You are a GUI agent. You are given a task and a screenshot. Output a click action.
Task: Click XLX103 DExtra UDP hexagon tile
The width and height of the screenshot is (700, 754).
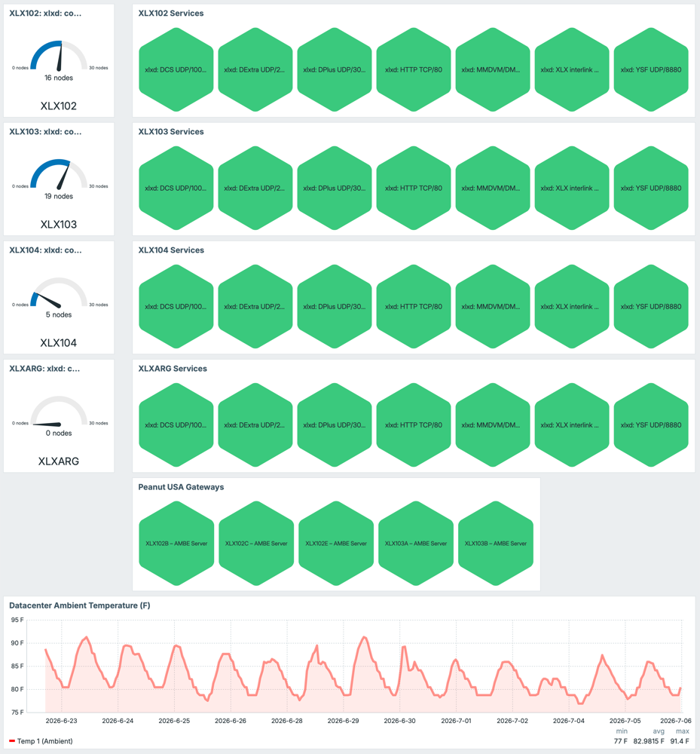(x=255, y=188)
